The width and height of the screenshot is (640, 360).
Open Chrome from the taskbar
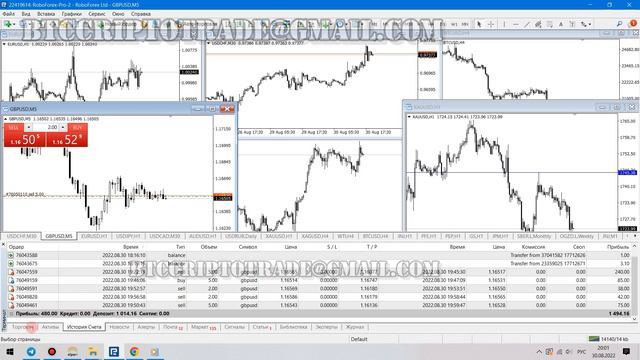(134, 351)
